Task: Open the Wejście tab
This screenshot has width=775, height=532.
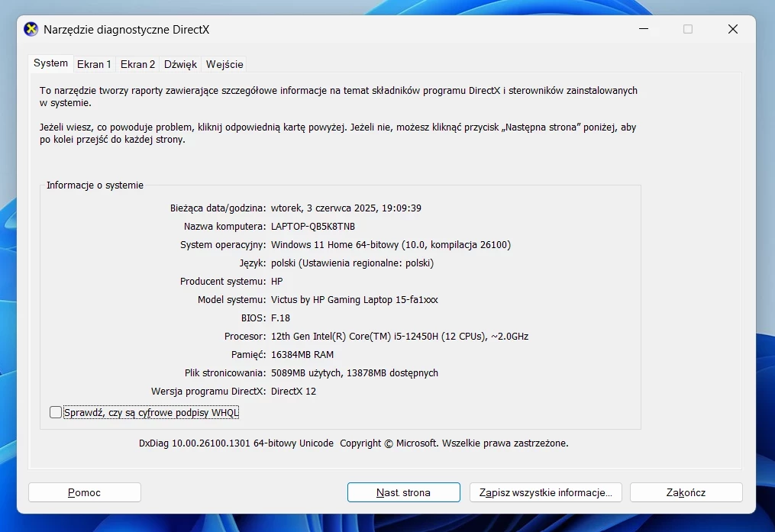Action: (x=224, y=64)
